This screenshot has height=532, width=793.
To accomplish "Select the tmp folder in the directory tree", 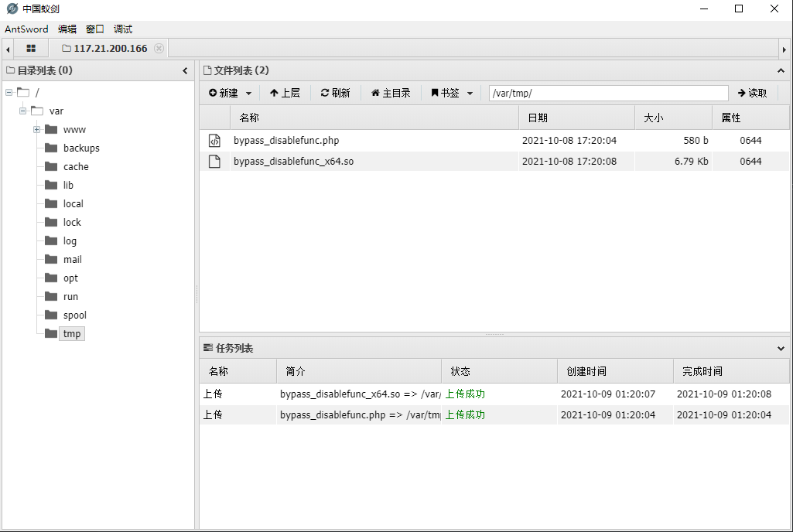I will [71, 333].
